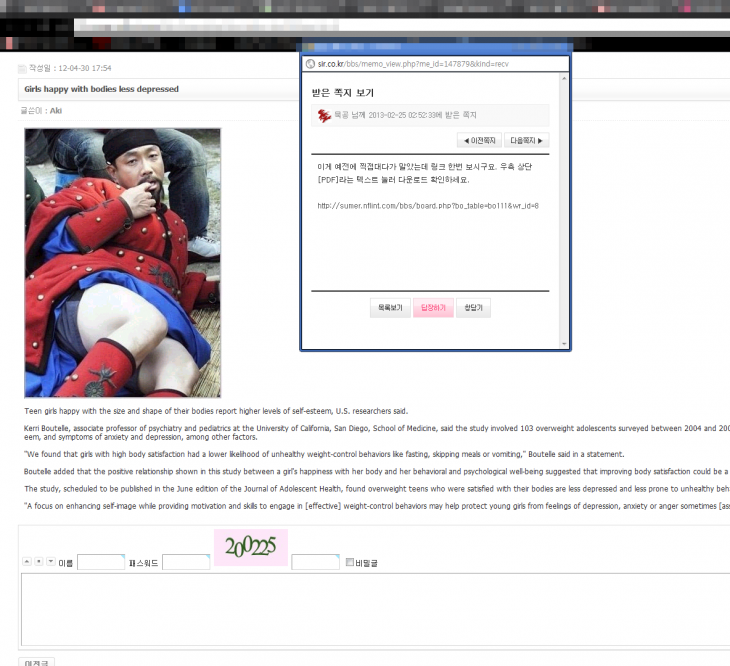Click the down-arrow textarea expand icon

coord(51,562)
